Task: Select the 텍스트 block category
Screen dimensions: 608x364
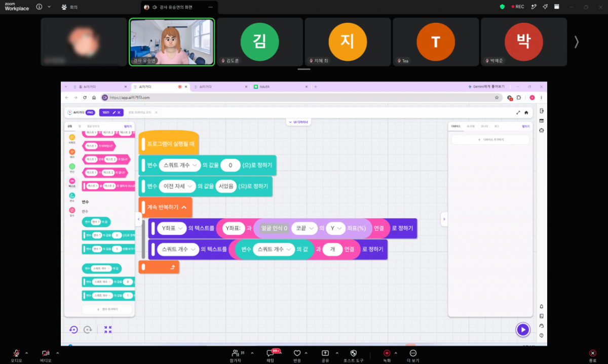Action: [72, 182]
